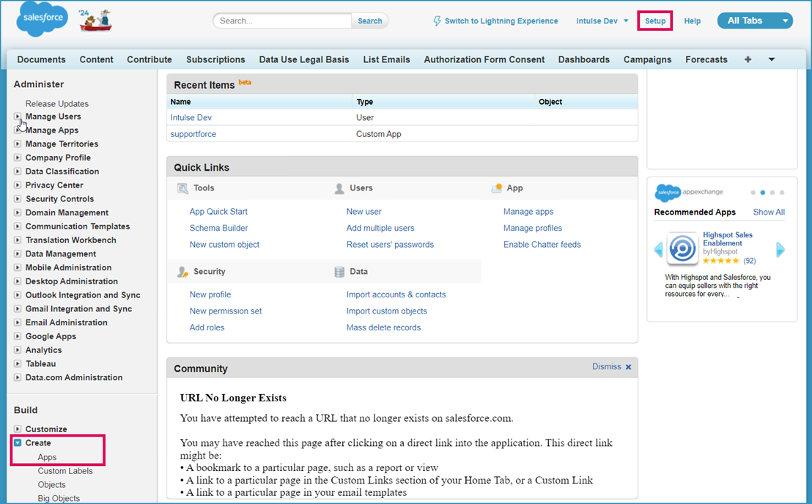Expand the Customize node under Build
812x504 pixels.
click(x=18, y=429)
